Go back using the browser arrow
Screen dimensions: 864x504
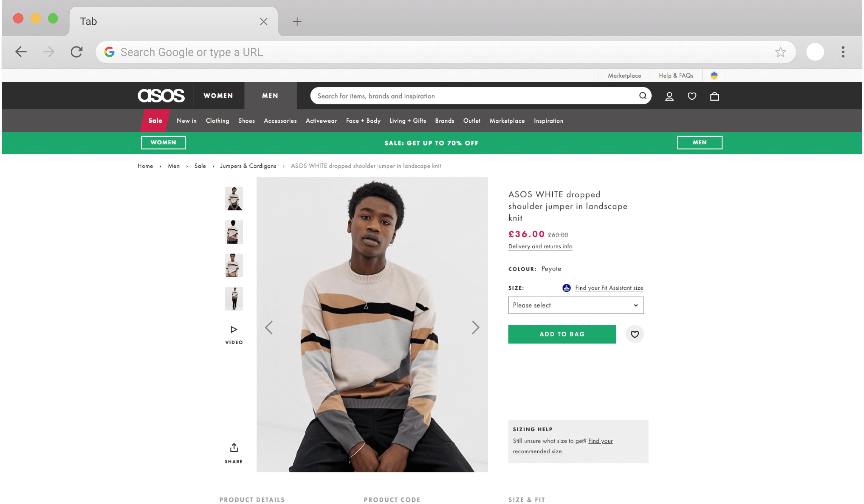click(21, 52)
